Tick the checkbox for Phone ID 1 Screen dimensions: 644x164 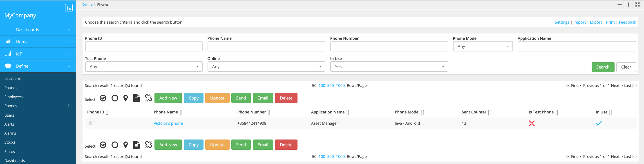pyautogui.click(x=90, y=123)
